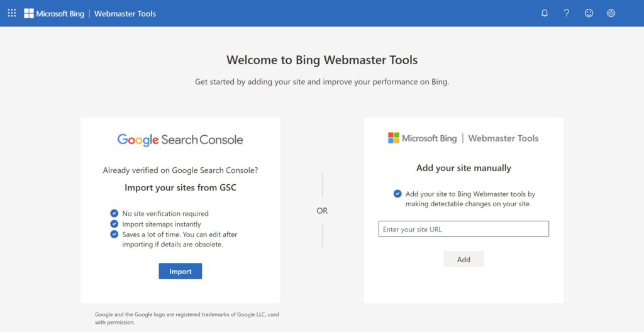Image resolution: width=644 pixels, height=332 pixels.
Task: Open the settings gear icon
Action: tap(611, 13)
